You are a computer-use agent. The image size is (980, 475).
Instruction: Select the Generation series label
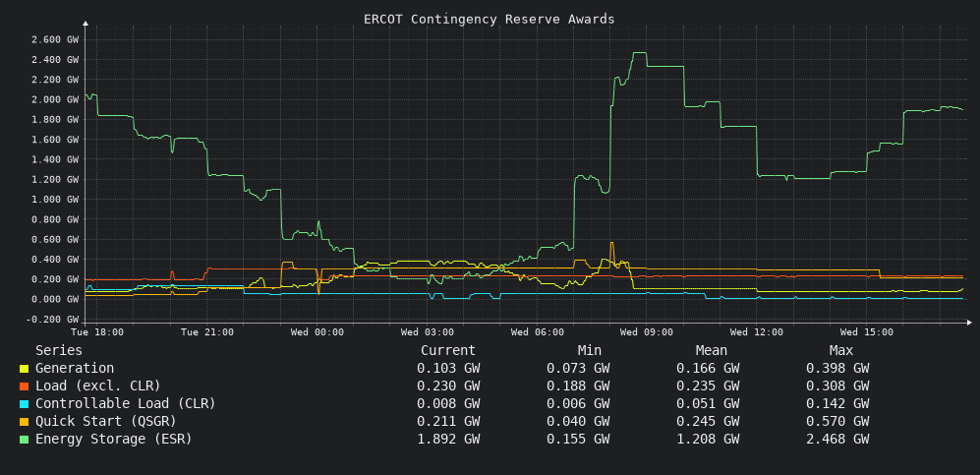point(75,369)
